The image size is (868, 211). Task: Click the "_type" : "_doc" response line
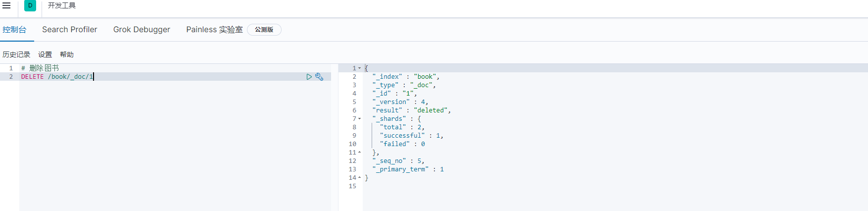[x=404, y=85]
